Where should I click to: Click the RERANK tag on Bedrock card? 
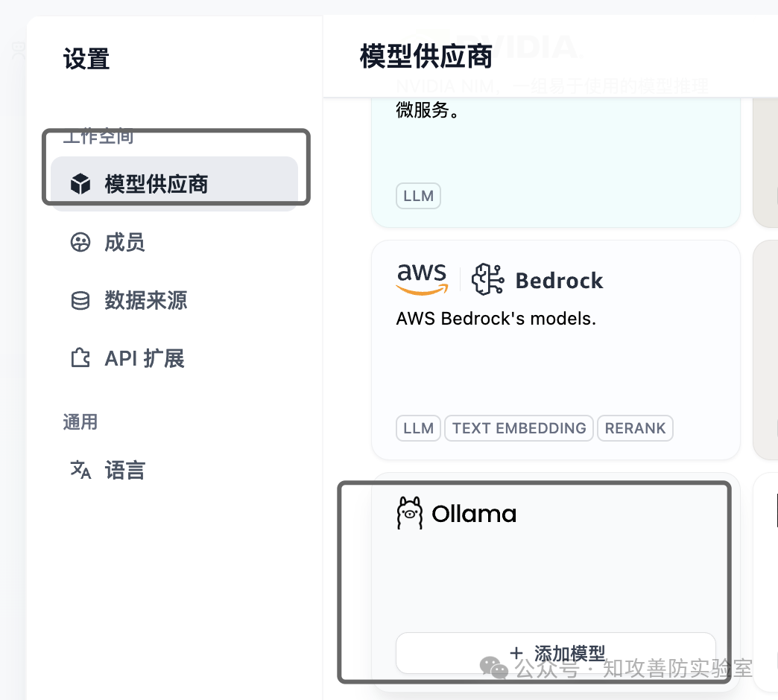[635, 428]
